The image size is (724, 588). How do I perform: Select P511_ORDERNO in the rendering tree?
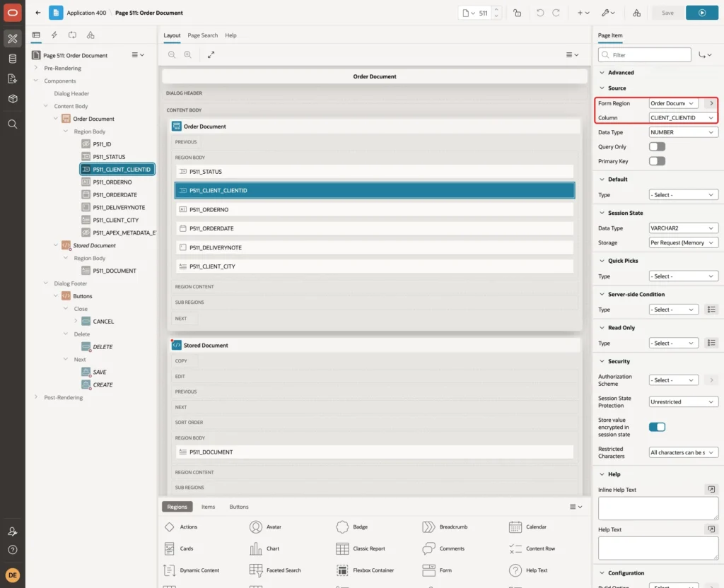[x=112, y=182]
